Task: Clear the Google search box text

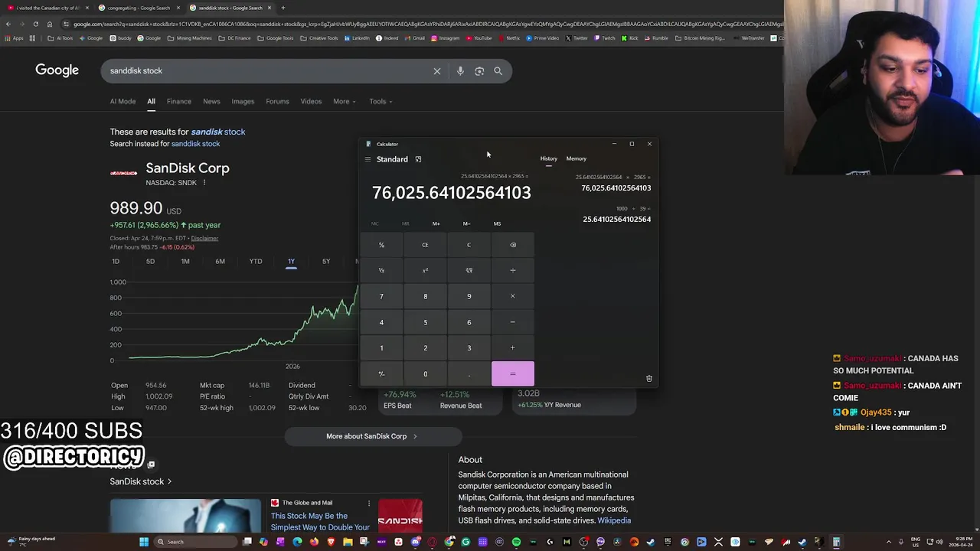Action: 437,71
